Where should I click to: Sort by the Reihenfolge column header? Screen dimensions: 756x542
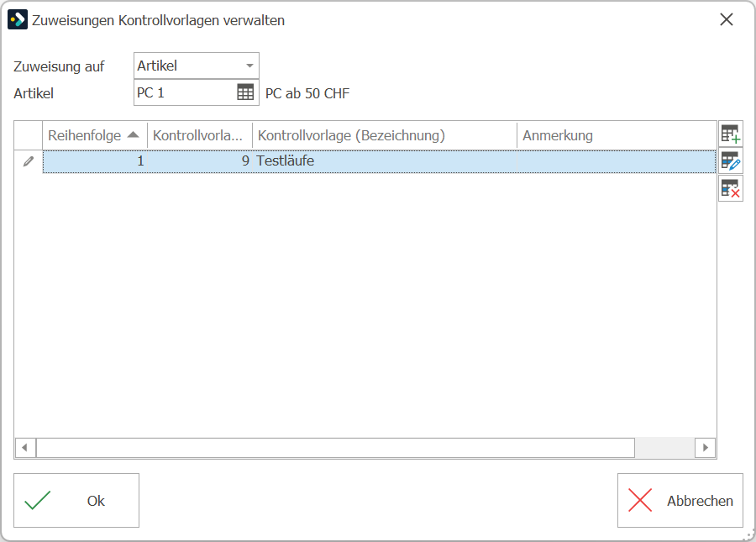point(94,135)
